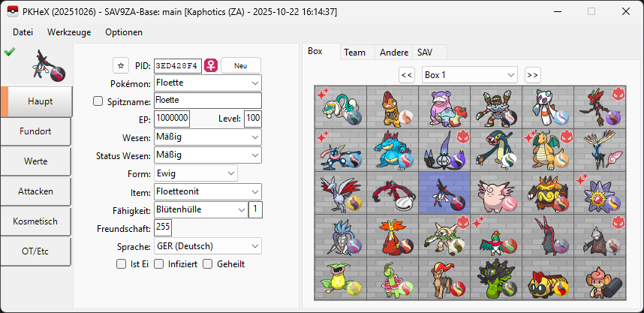This screenshot has width=644, height=313.
Task: Select Drampa in box slot one
Action: coord(341,107)
